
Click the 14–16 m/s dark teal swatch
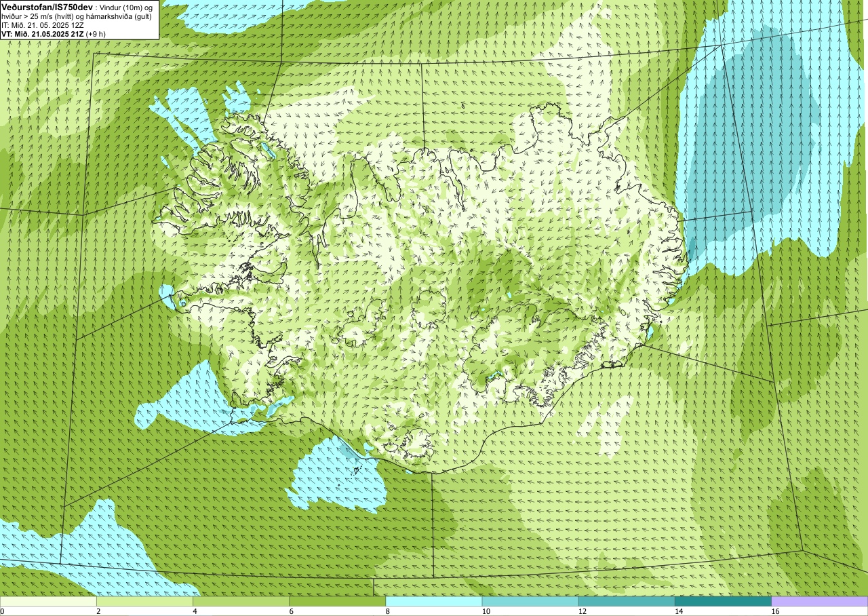[x=723, y=601]
